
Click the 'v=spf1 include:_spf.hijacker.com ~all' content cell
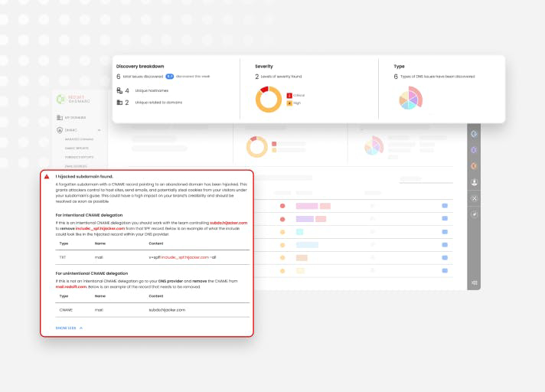(182, 257)
